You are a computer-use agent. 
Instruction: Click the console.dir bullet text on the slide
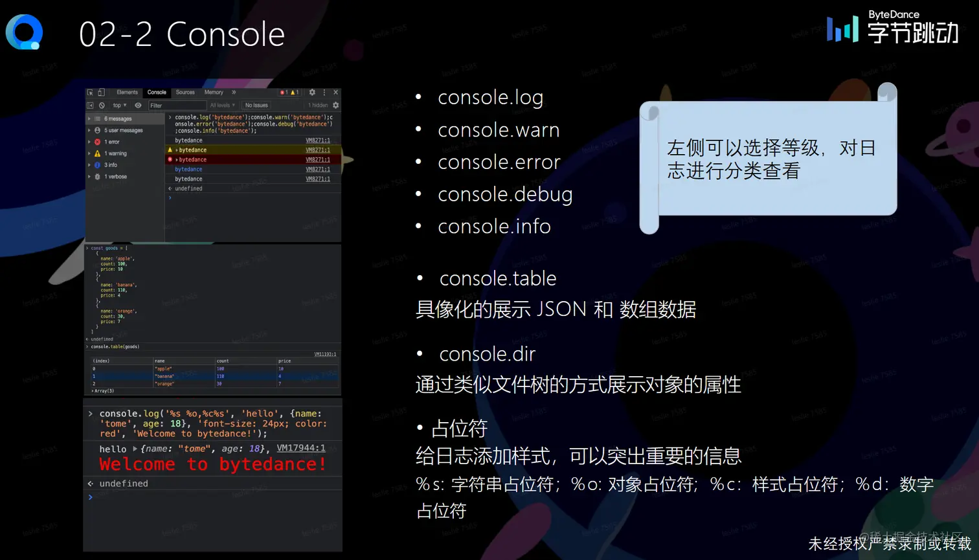coord(488,354)
